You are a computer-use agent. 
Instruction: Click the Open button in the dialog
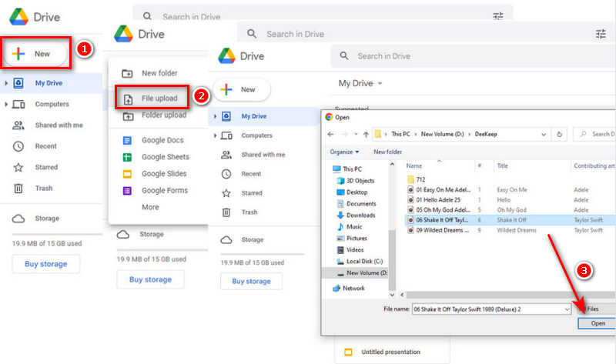[x=598, y=323]
